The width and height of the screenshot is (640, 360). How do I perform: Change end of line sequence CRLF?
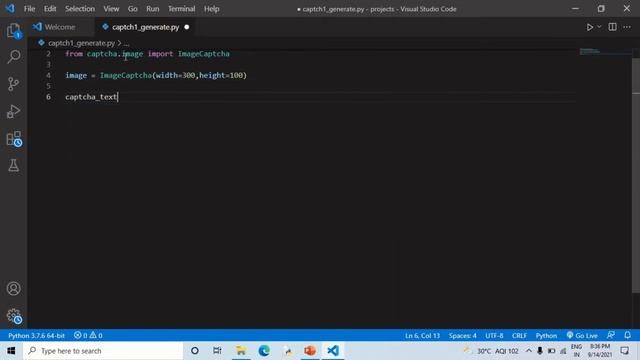(x=519, y=336)
